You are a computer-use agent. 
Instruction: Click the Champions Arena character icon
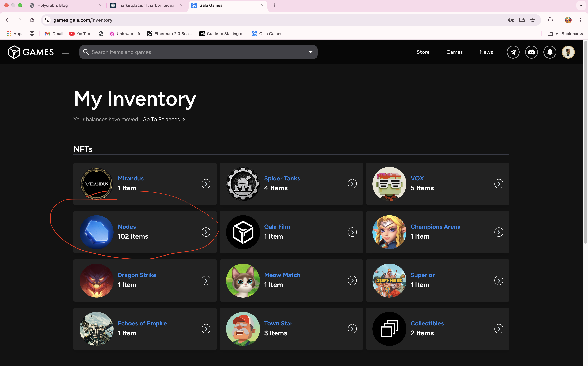(389, 232)
